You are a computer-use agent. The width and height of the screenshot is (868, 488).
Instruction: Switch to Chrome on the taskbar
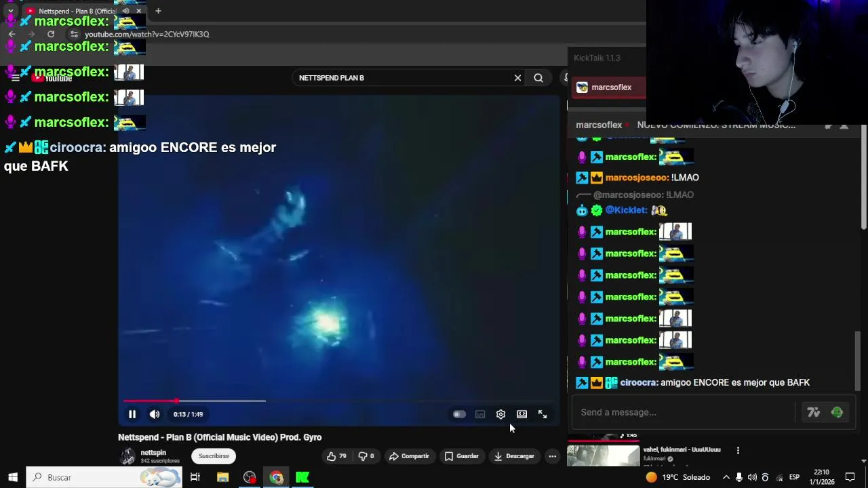276,477
